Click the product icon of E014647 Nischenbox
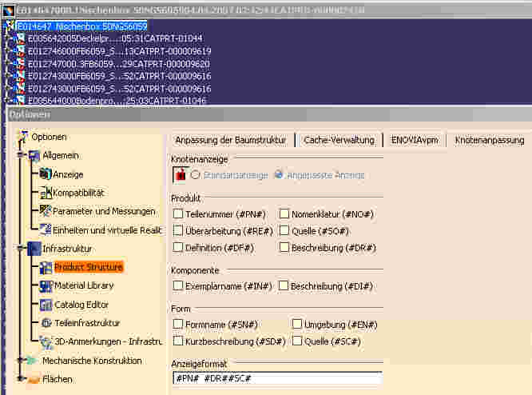 (11, 26)
